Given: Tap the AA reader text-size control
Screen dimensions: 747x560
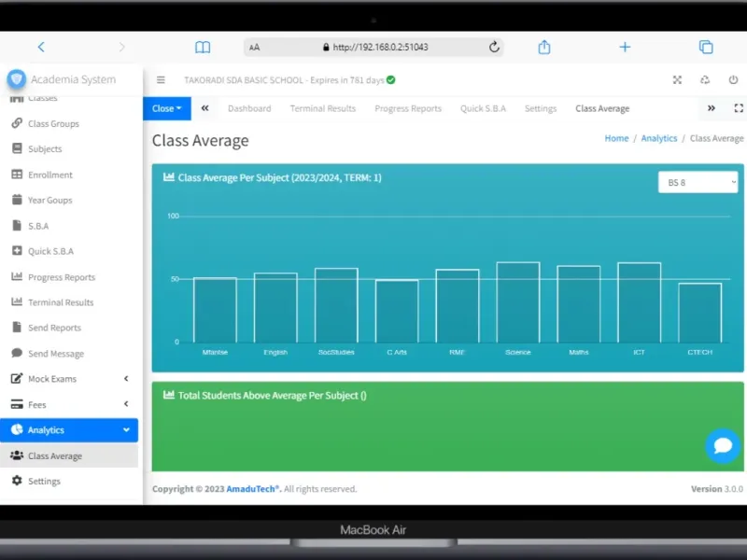Looking at the screenshot, I should tap(254, 48).
